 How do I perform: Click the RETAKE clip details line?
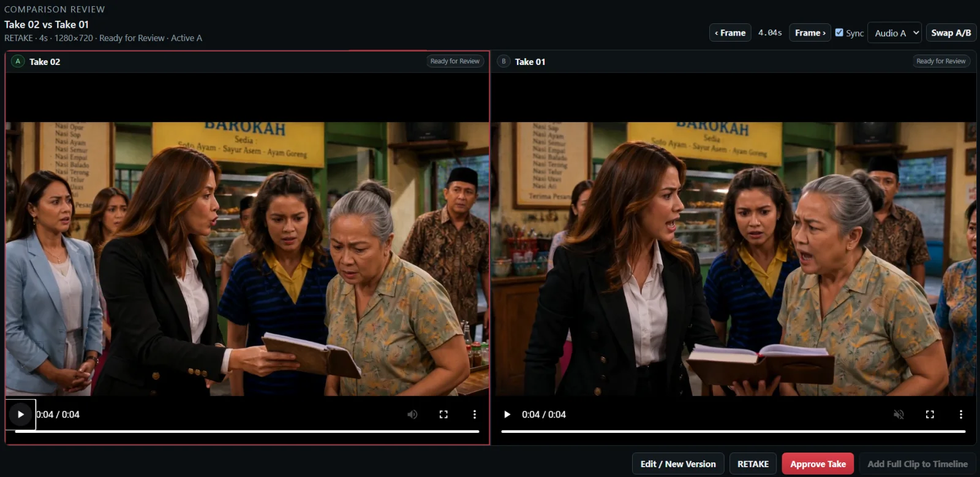[103, 38]
